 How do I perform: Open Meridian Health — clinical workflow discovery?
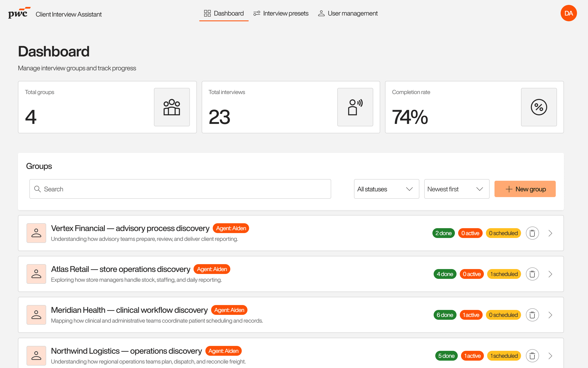pos(129,310)
